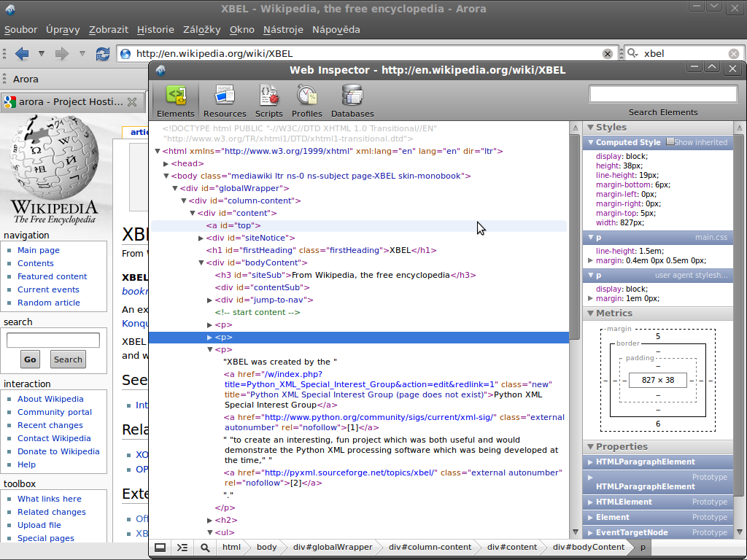Image resolution: width=747 pixels, height=560 pixels.
Task: Click the search magnifier icon in Arora toolbar
Action: [x=632, y=53]
